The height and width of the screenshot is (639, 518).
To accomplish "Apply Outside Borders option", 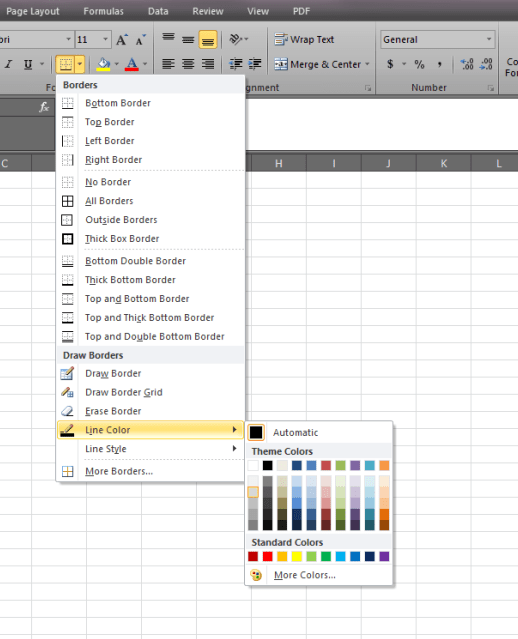I will point(151,220).
